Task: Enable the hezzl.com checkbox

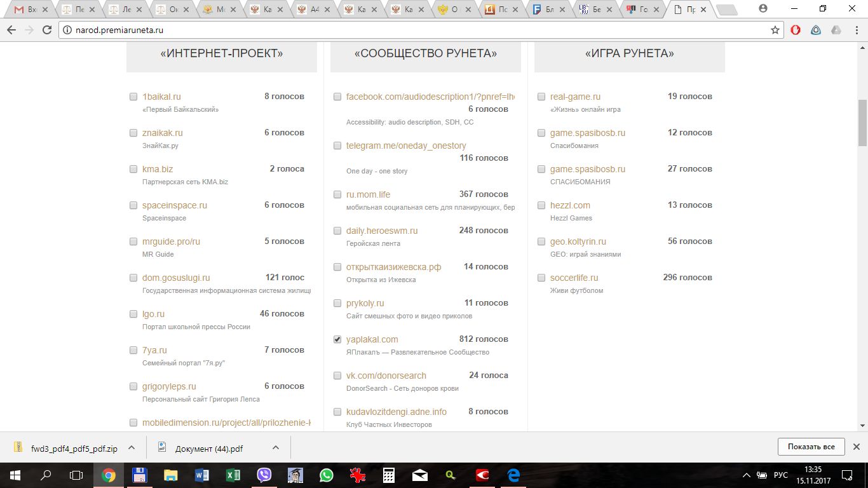Action: click(x=541, y=206)
